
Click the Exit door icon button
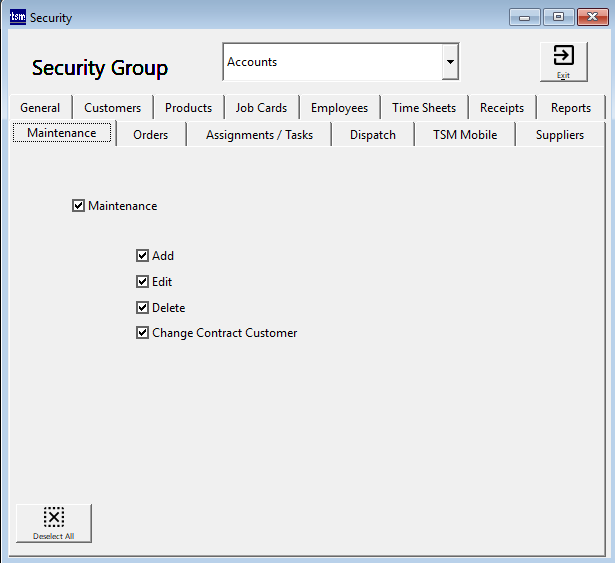[563, 60]
